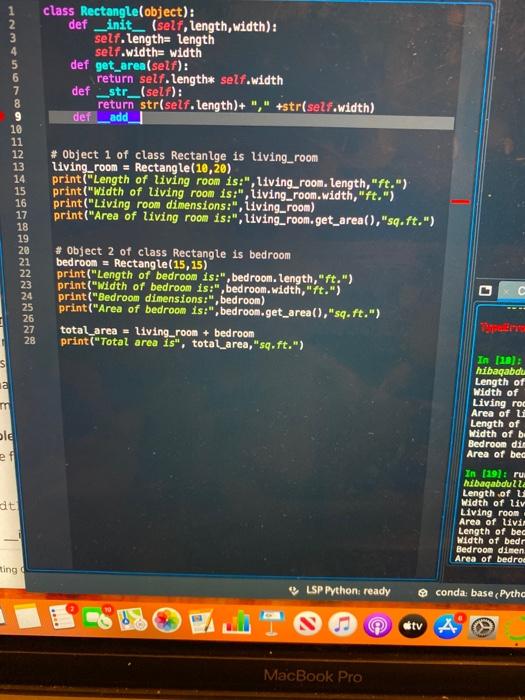Click print 'Area of living room is:' line
The image size is (525, 700).
(x=244, y=218)
